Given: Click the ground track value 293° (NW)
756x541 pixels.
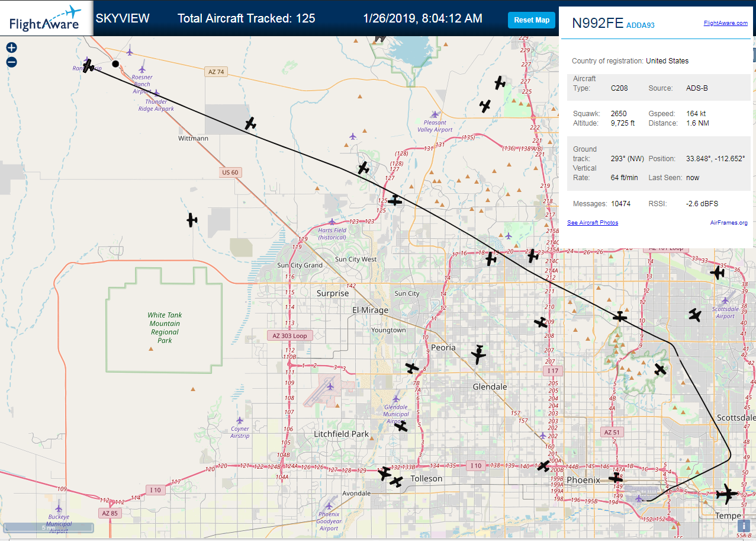Looking at the screenshot, I should pyautogui.click(x=628, y=159).
